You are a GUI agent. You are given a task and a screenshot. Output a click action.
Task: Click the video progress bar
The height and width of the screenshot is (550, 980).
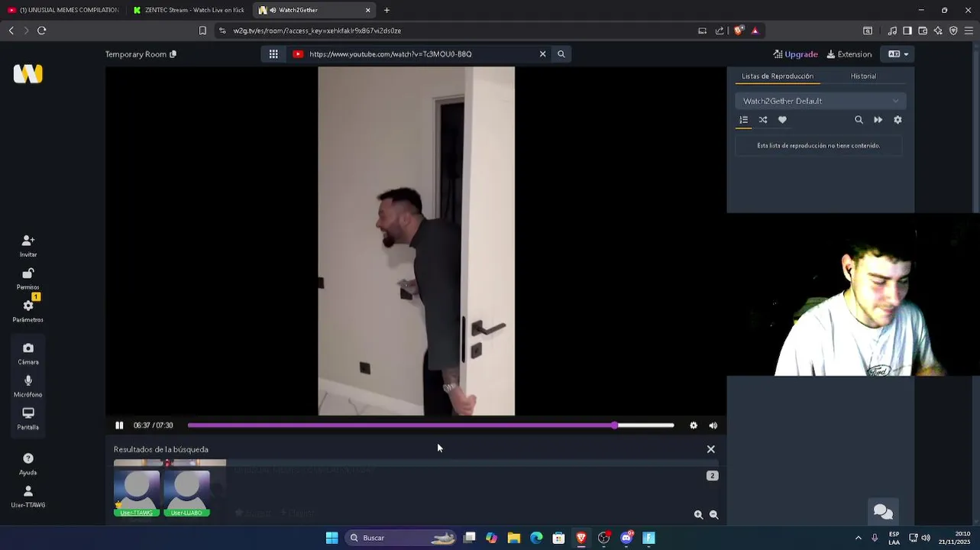tap(430, 425)
